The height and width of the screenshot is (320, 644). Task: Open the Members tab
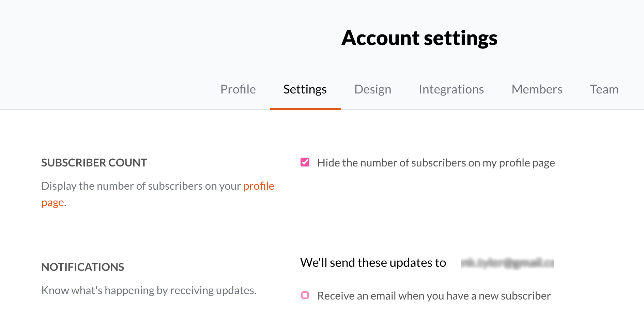(537, 89)
